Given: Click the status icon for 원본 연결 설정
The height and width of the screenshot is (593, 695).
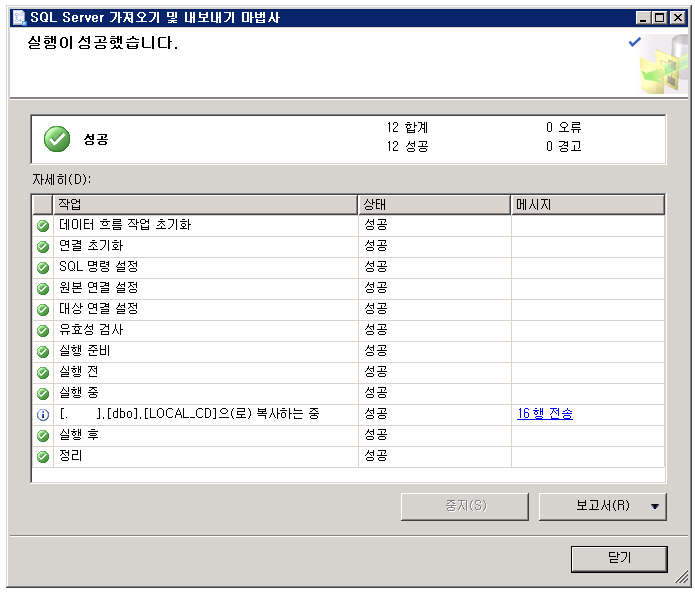Looking at the screenshot, I should pos(43,289).
